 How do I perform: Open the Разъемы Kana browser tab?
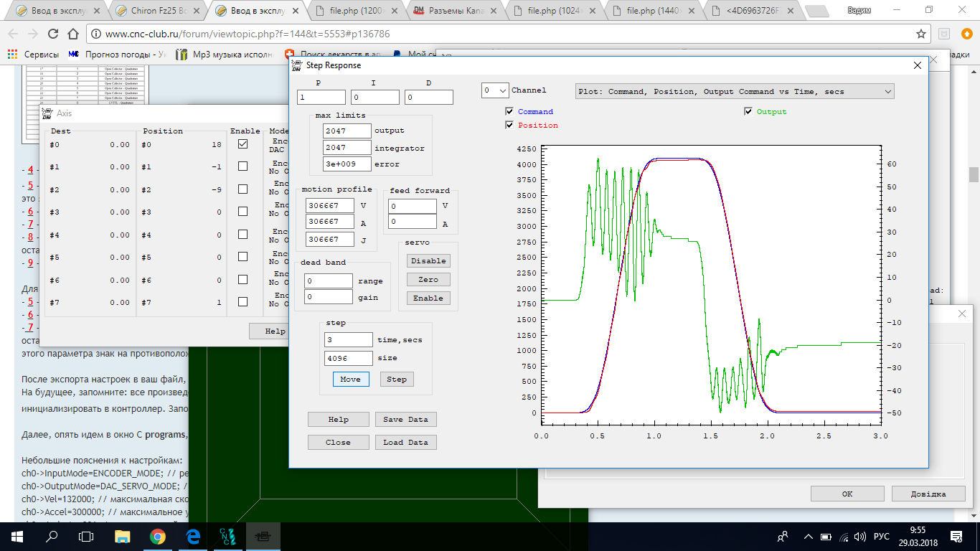tap(456, 11)
